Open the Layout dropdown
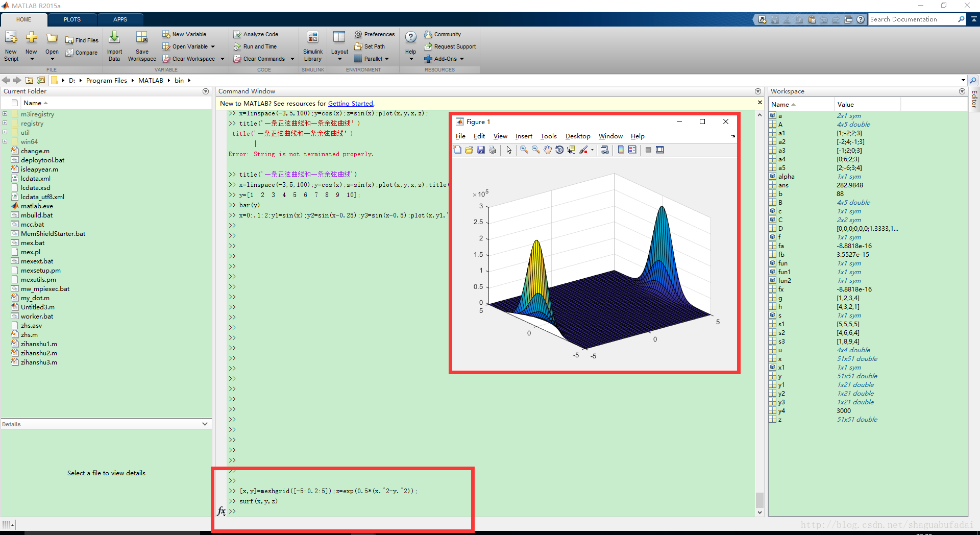 [x=339, y=46]
